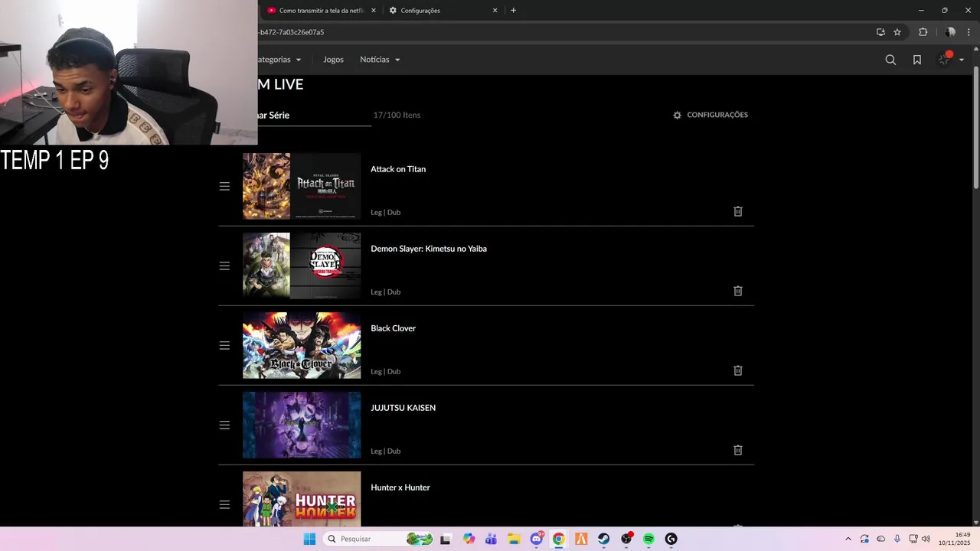This screenshot has height=551, width=980.
Task: Select the Adicionar Série tab
Action: tap(314, 115)
